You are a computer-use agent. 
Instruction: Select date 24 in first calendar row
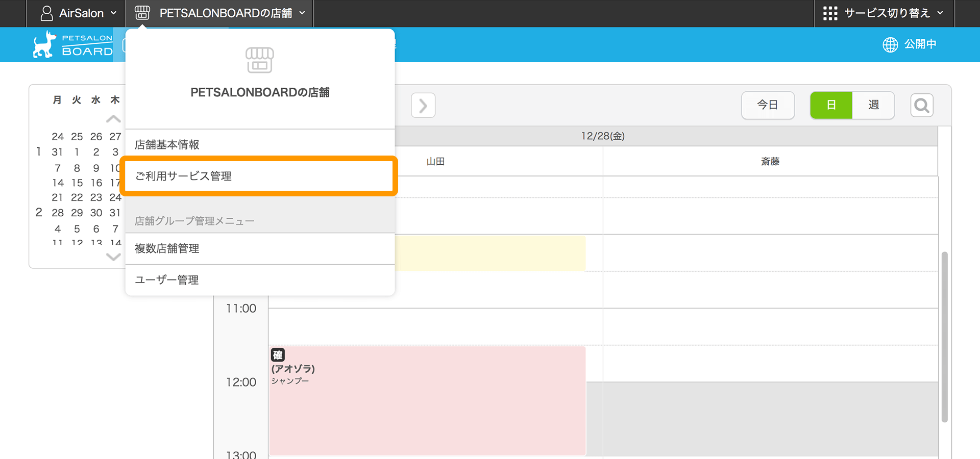click(58, 137)
